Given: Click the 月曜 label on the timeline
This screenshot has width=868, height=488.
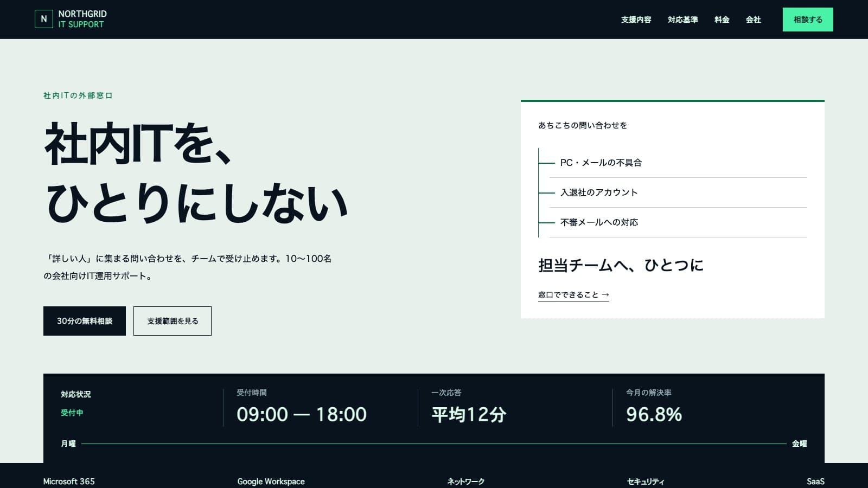Looking at the screenshot, I should 68,444.
